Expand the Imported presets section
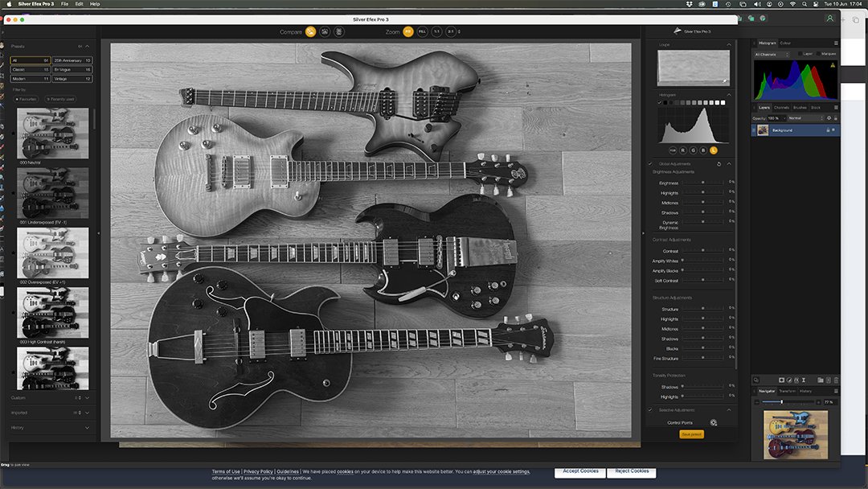The image size is (868, 489). [x=87, y=413]
